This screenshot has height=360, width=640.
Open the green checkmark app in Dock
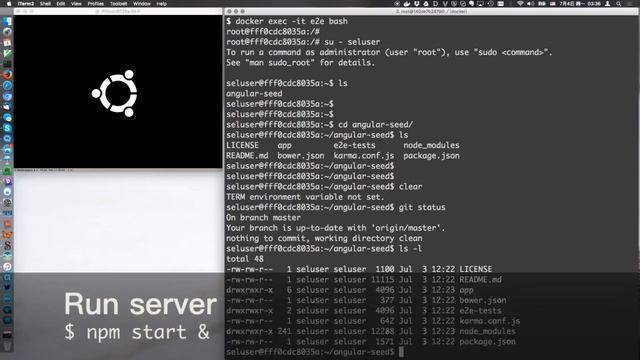[7, 53]
